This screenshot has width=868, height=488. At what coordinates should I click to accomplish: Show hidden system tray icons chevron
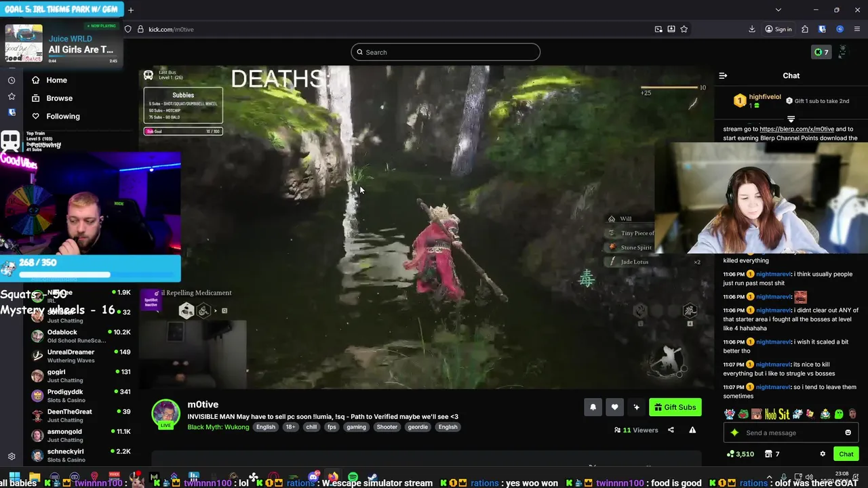pyautogui.click(x=769, y=478)
